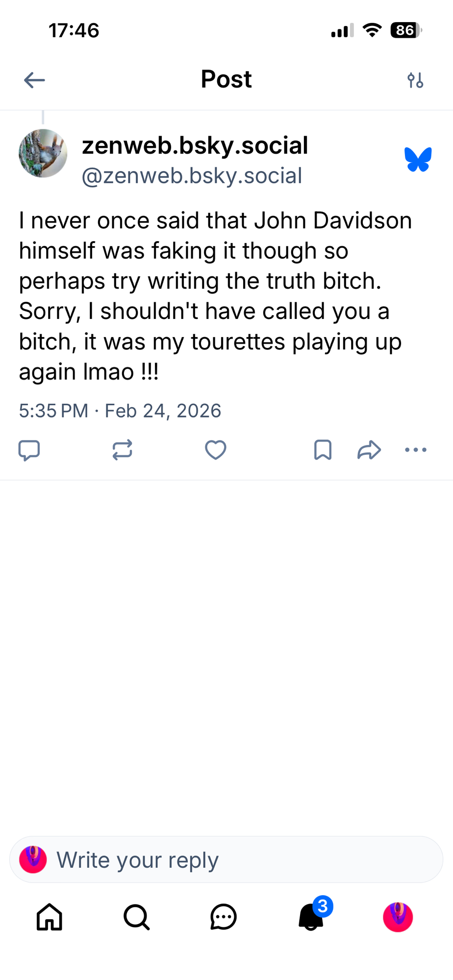Image resolution: width=453 pixels, height=980 pixels.
Task: Open the three-dot more options menu
Action: click(x=416, y=450)
